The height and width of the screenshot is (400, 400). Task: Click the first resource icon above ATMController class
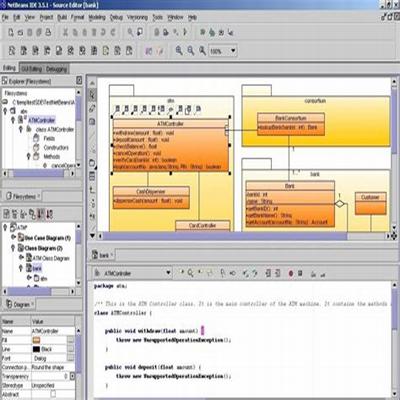[117, 109]
